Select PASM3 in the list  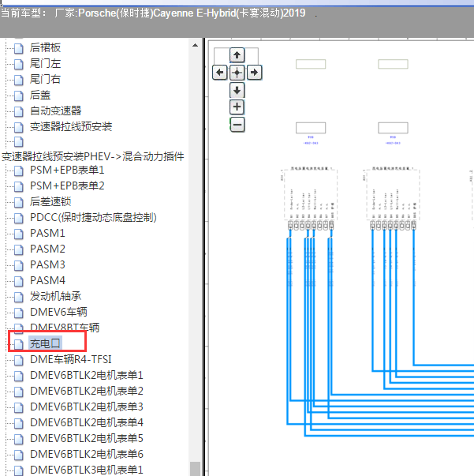[47, 264]
